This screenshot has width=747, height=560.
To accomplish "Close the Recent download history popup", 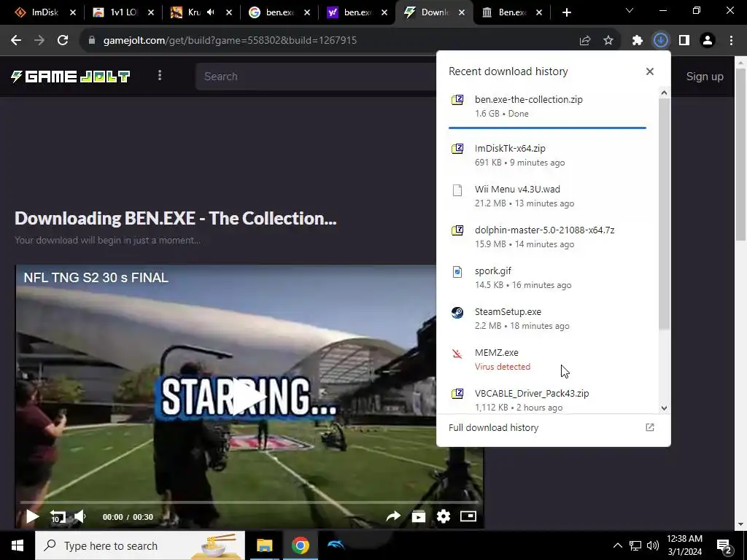I will 650,71.
